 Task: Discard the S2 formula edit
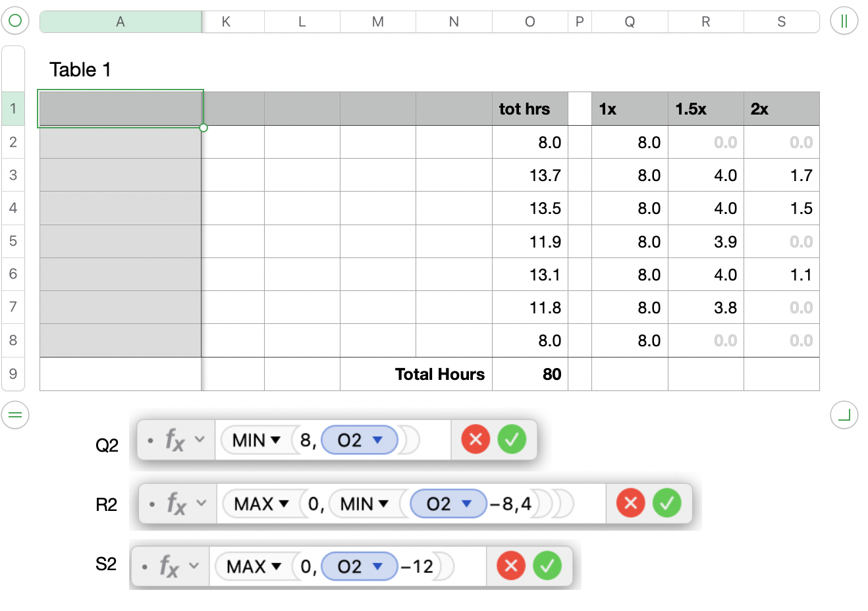(510, 566)
